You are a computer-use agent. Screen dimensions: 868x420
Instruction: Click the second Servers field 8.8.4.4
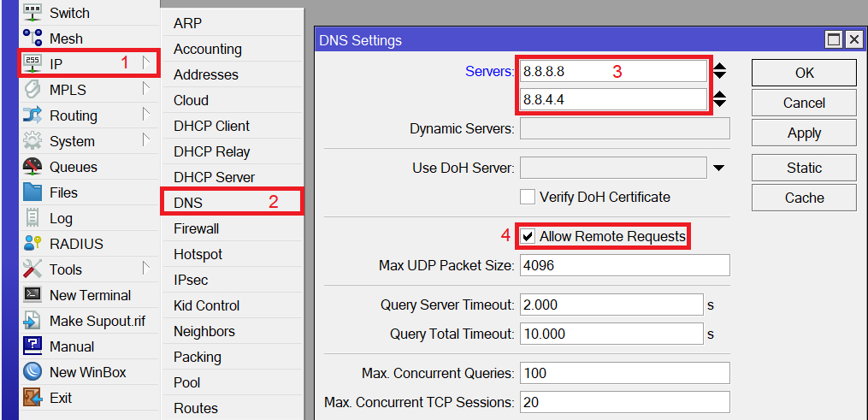click(x=613, y=99)
